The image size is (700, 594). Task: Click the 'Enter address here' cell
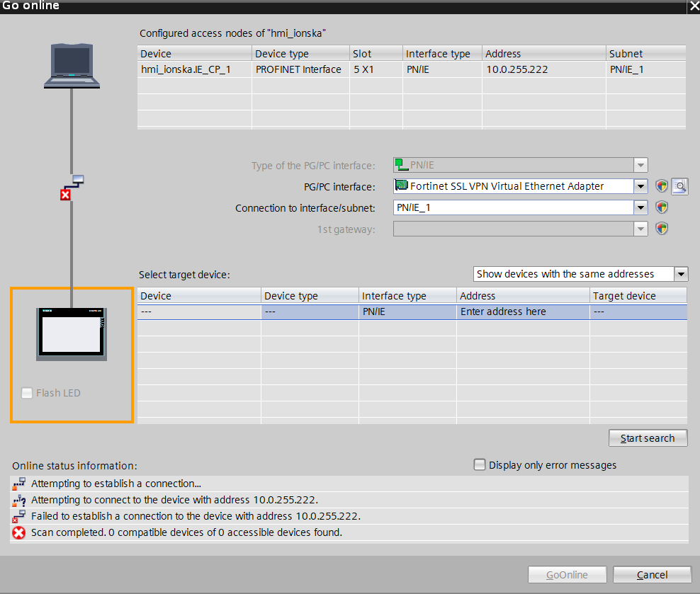pos(523,312)
